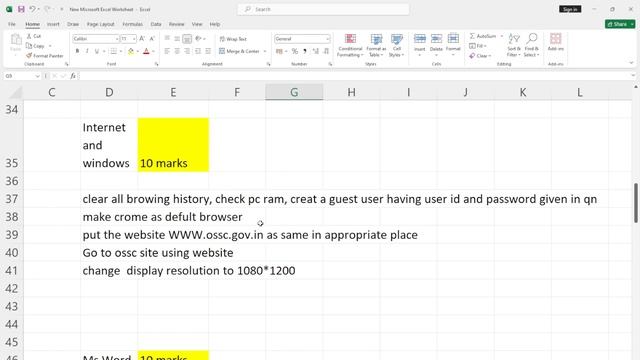Open Add-ins
640x360 pixels.
coord(556,42)
